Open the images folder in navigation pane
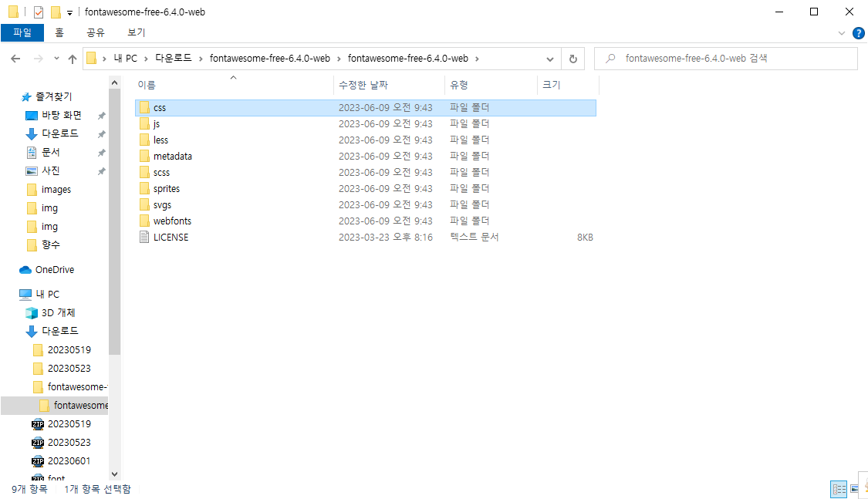 (x=56, y=190)
